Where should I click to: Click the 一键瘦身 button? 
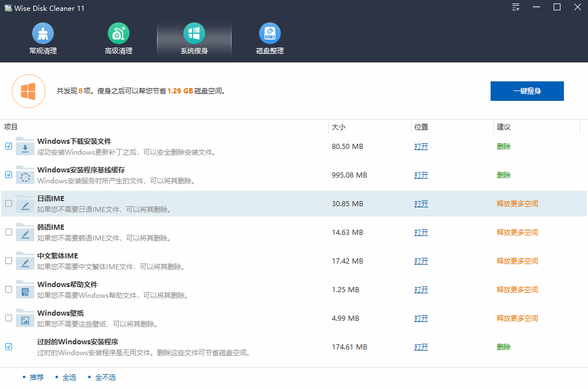[x=527, y=91]
